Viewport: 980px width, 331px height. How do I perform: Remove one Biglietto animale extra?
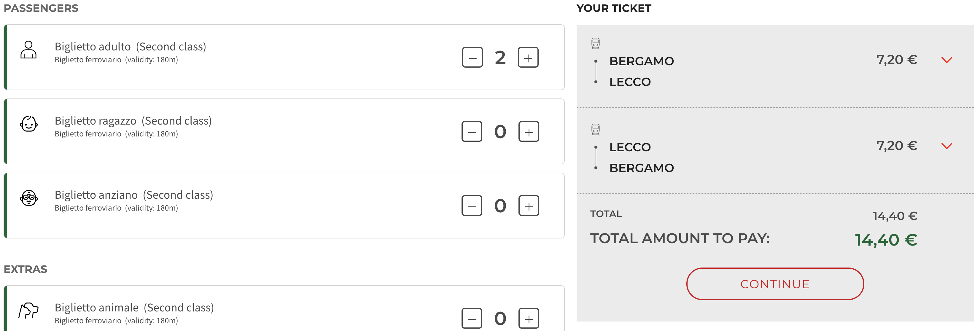472,319
